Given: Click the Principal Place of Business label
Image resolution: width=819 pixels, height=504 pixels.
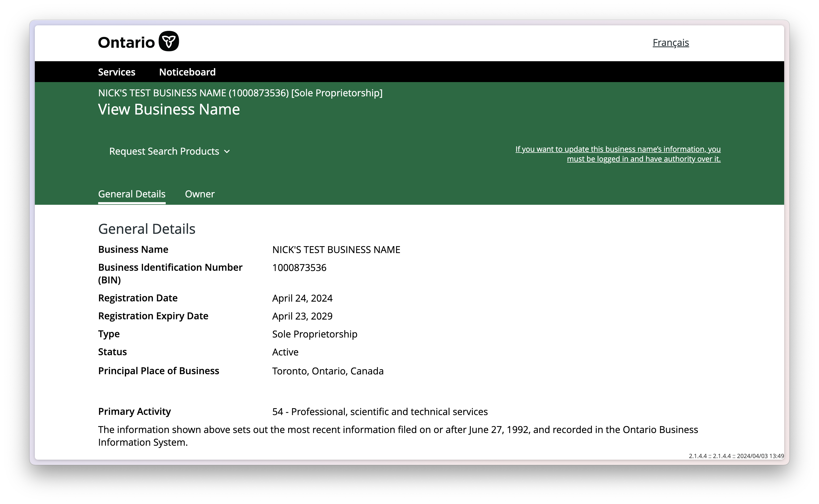Looking at the screenshot, I should [x=159, y=371].
